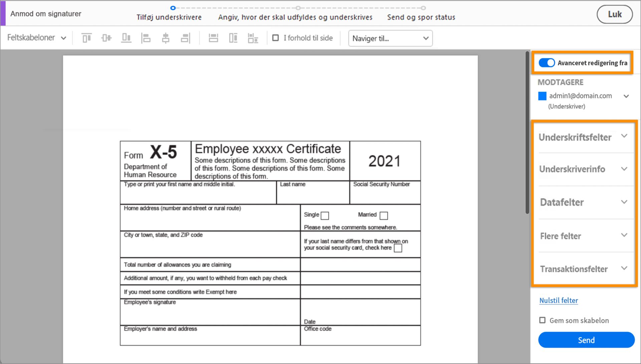Open the 'Naviger til...' dropdown

(390, 38)
